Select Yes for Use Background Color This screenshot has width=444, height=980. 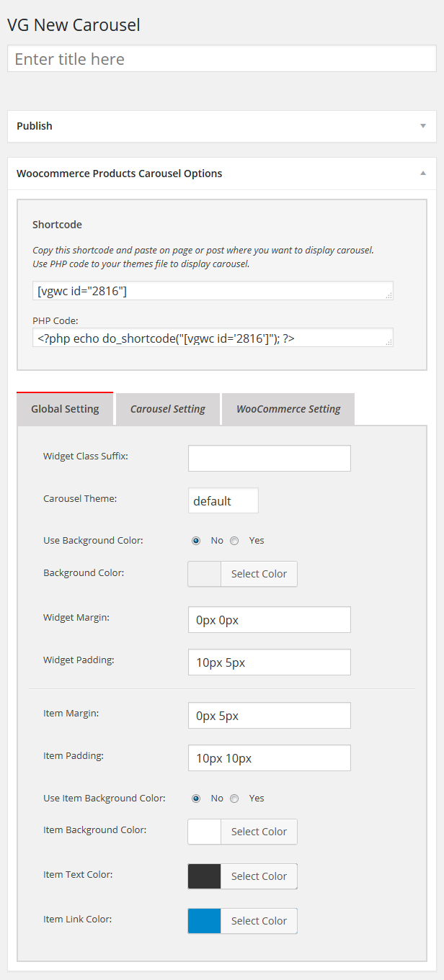click(x=234, y=541)
